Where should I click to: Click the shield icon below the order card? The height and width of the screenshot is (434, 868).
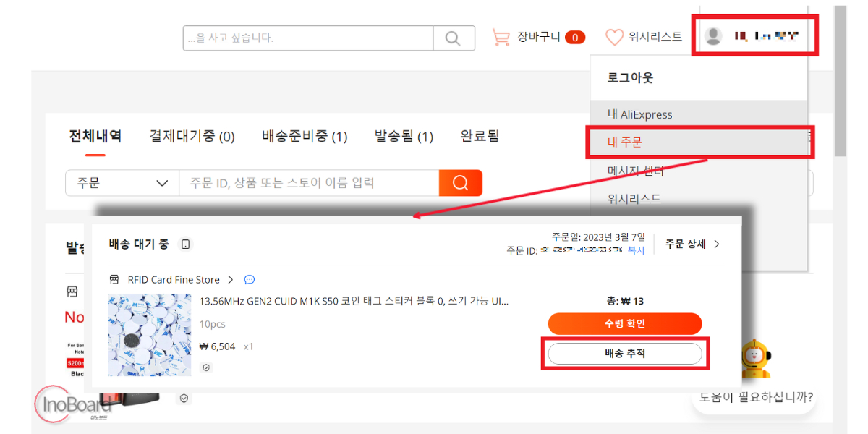pyautogui.click(x=184, y=398)
